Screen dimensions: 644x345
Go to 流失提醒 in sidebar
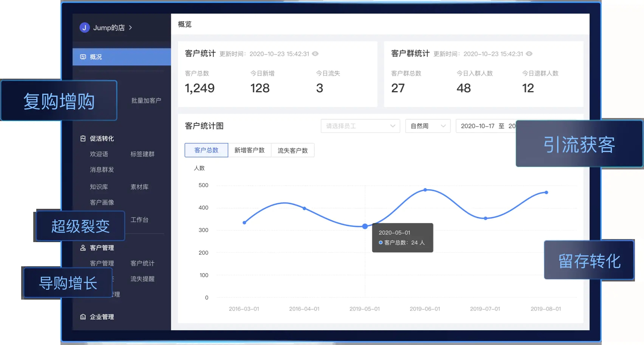142,279
